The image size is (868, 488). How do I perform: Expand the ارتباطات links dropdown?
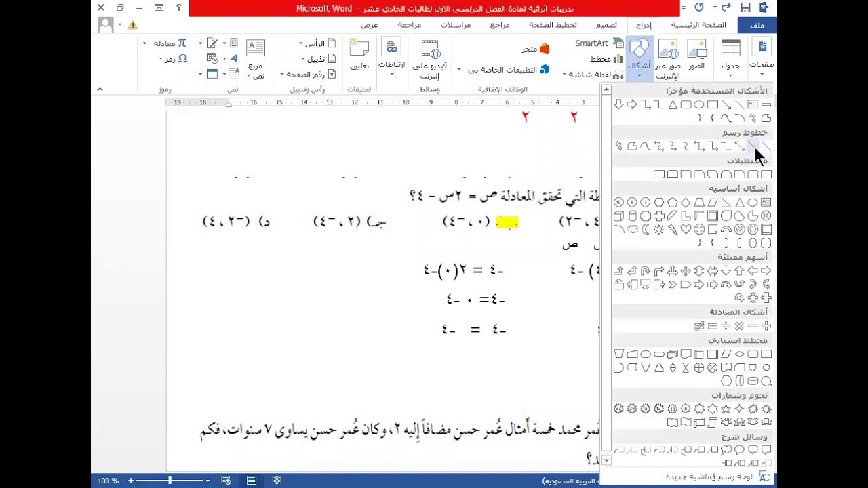tap(391, 58)
